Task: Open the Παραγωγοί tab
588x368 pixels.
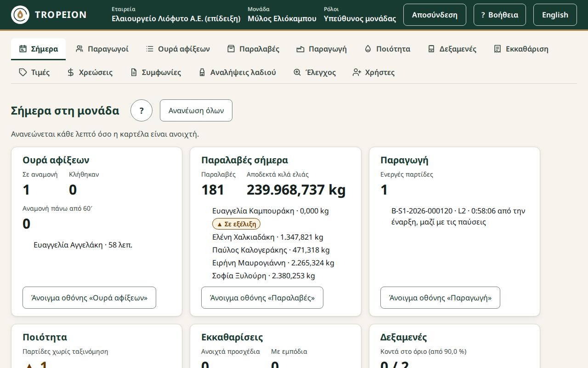Action: coord(102,49)
